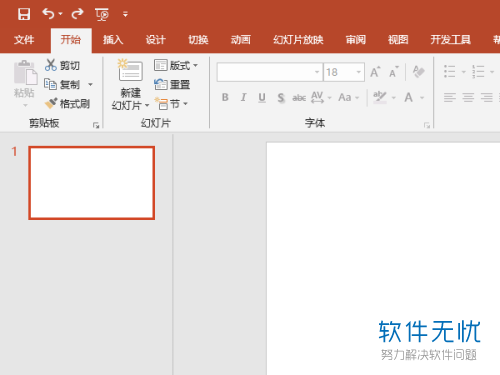Image resolution: width=500 pixels, height=375 pixels.
Task: Open the undo history dropdown arrow
Action: (x=60, y=14)
